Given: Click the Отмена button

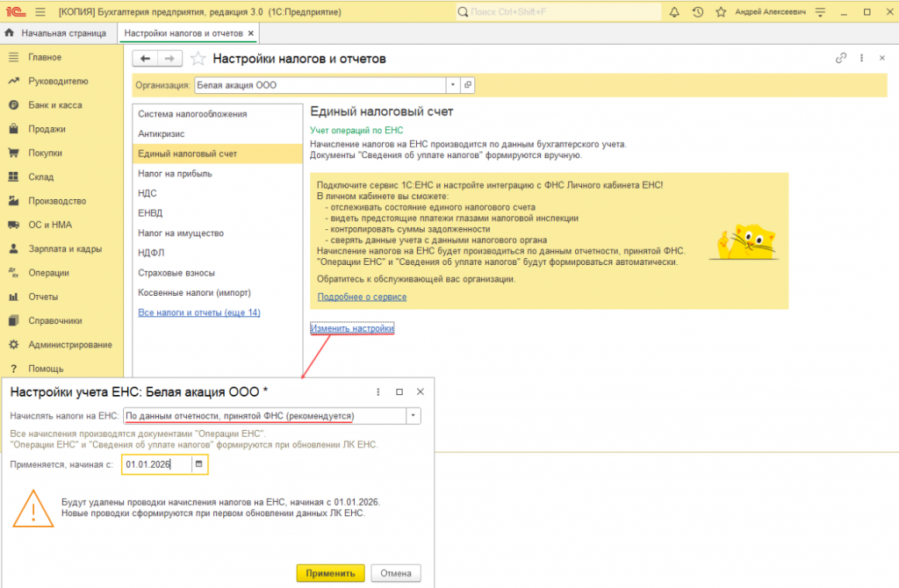Looking at the screenshot, I should [396, 573].
